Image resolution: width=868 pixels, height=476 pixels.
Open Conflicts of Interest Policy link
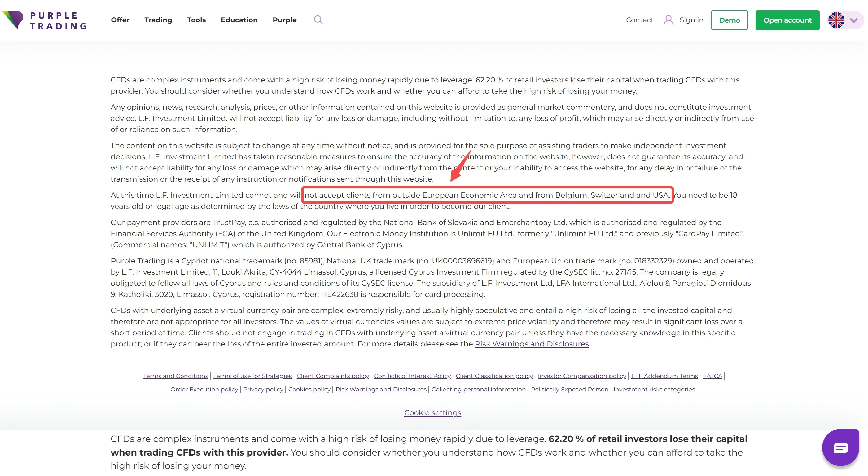pyautogui.click(x=412, y=376)
